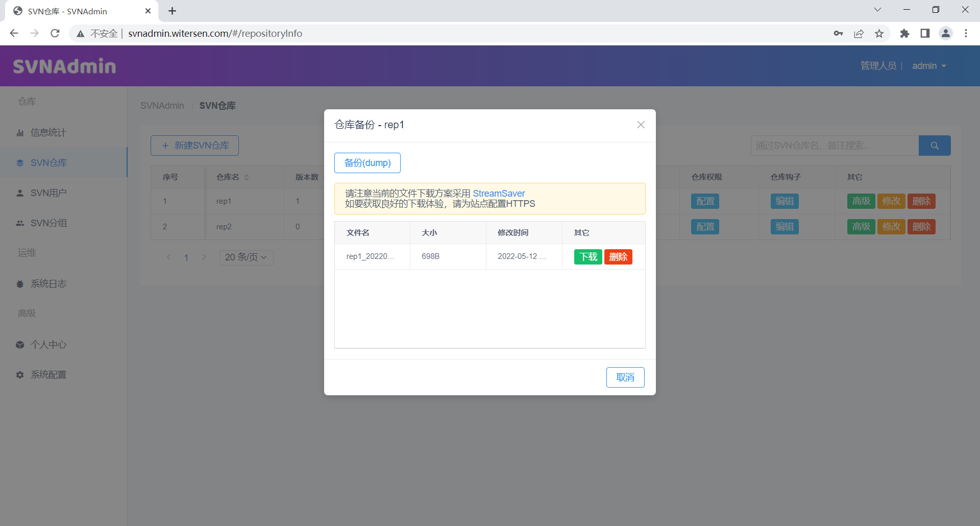Open SVN分组 in the sidebar
The image size is (980, 526).
[x=63, y=223]
